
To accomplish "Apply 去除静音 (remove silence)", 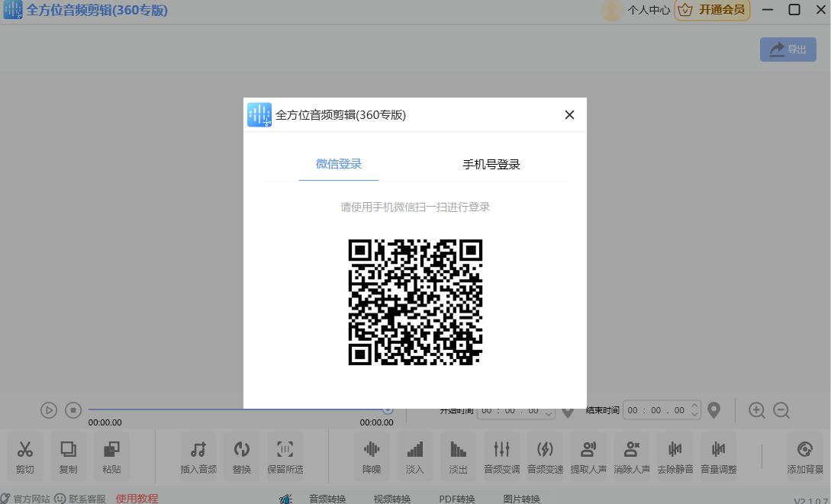I will pos(675,456).
